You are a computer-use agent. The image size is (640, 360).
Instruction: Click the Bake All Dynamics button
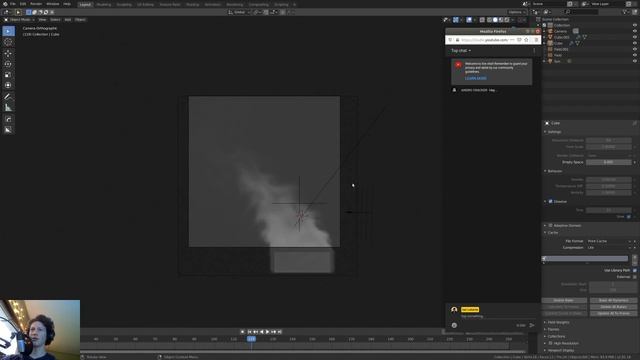(x=613, y=300)
